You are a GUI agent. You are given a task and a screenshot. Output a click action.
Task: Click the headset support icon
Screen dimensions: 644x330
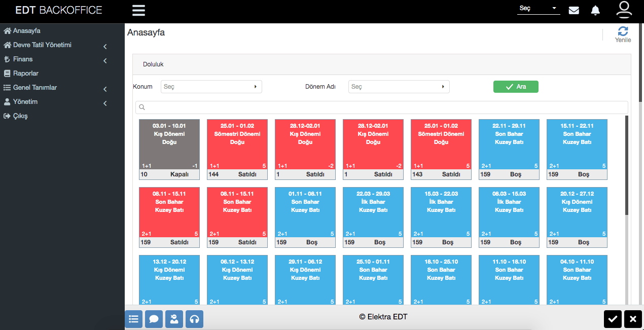[194, 319]
